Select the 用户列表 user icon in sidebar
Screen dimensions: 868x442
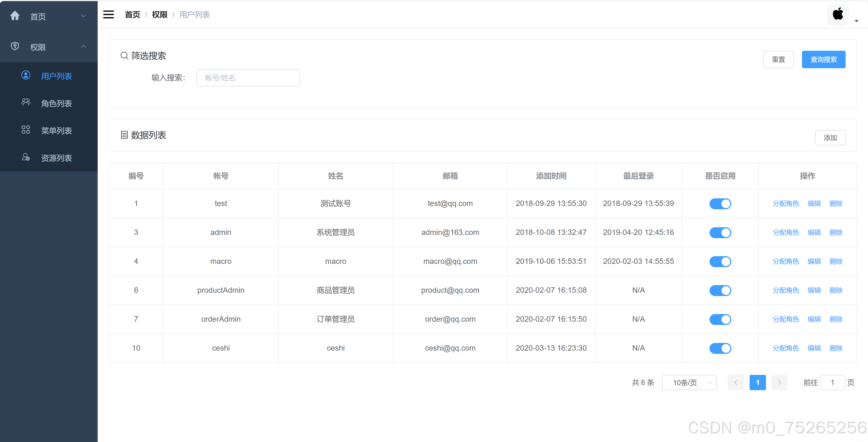pos(26,76)
